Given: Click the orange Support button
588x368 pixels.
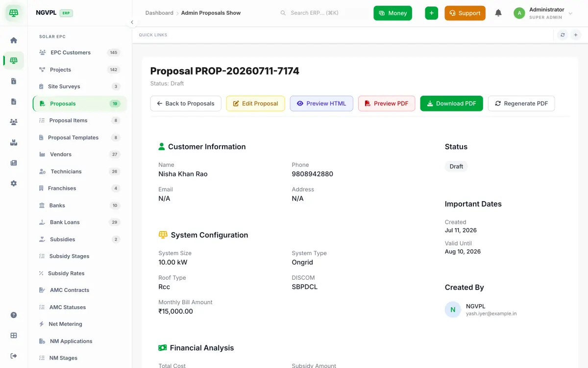Looking at the screenshot, I should pyautogui.click(x=465, y=13).
